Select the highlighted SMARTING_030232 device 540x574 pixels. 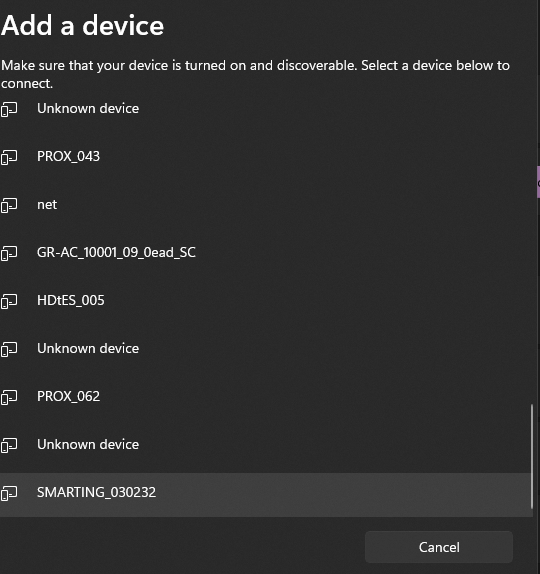coord(266,495)
